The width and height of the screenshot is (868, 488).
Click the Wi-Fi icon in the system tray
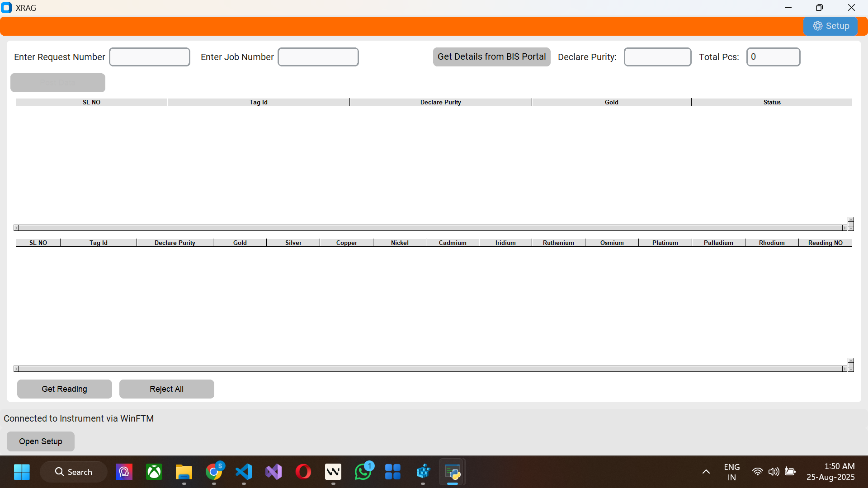tap(757, 471)
